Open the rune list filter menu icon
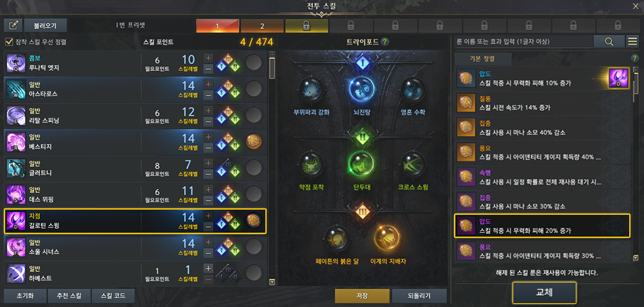 pyautogui.click(x=632, y=41)
